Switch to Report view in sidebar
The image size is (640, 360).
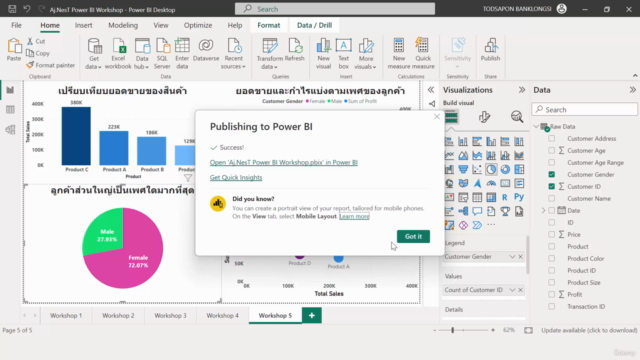click(10, 90)
